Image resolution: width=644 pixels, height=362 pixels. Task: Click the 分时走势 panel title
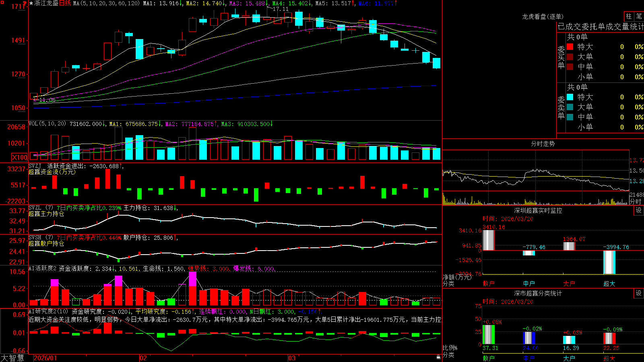tap(543, 144)
